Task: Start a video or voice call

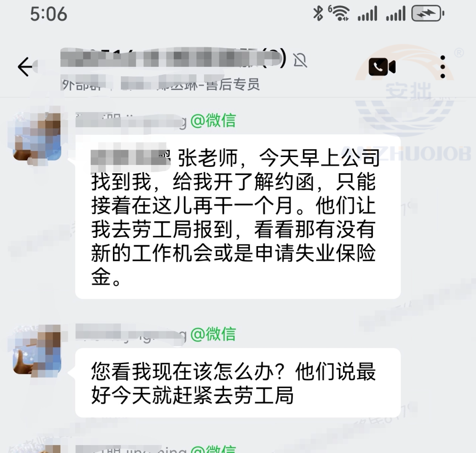Action: tap(382, 66)
